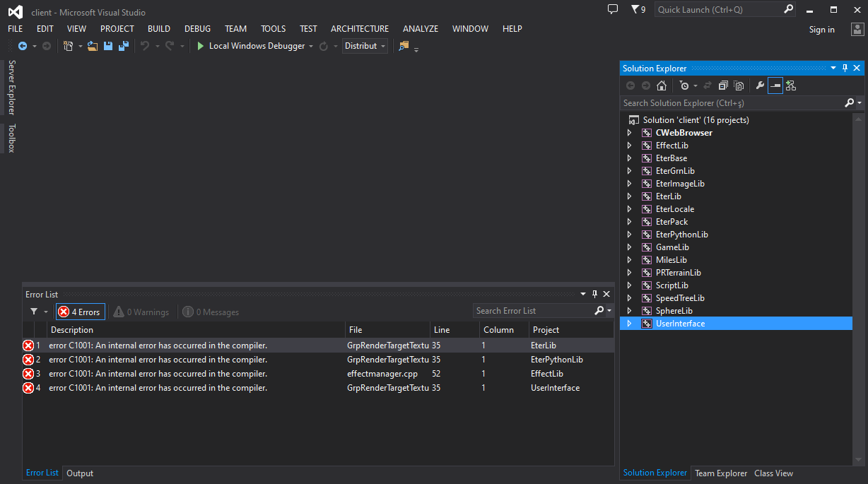This screenshot has width=868, height=484.
Task: Click the Solution Explorer search magnifier icon
Action: pyautogui.click(x=850, y=103)
